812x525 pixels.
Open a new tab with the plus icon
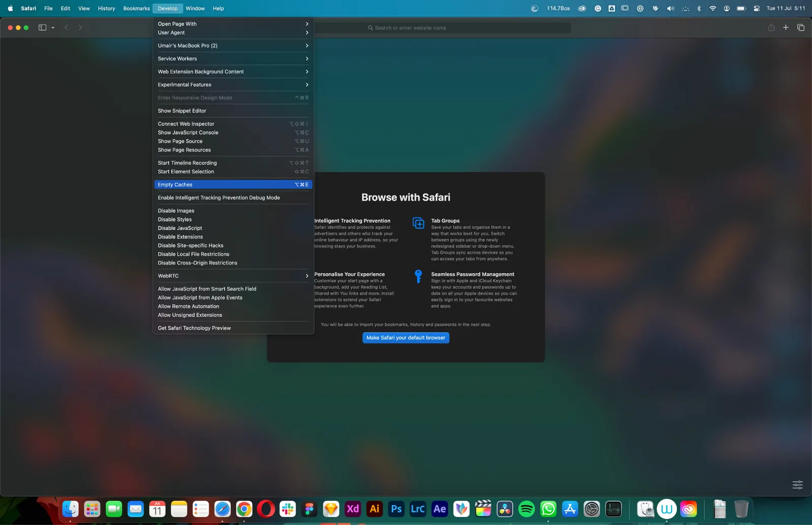[786, 27]
